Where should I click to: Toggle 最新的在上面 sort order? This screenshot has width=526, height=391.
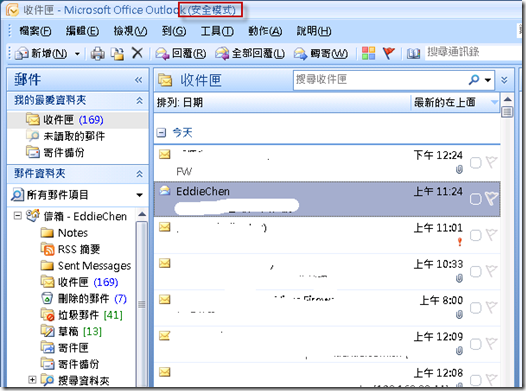(455, 102)
